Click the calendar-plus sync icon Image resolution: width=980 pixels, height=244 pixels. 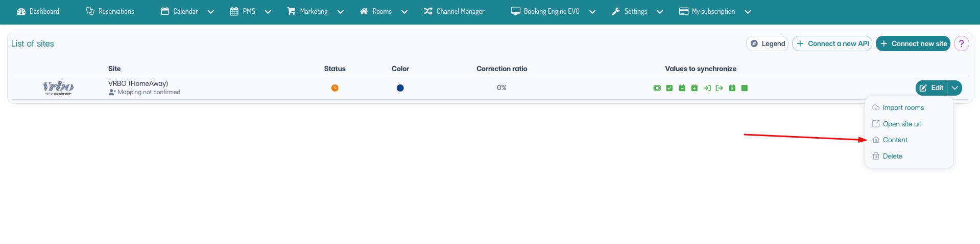(694, 88)
